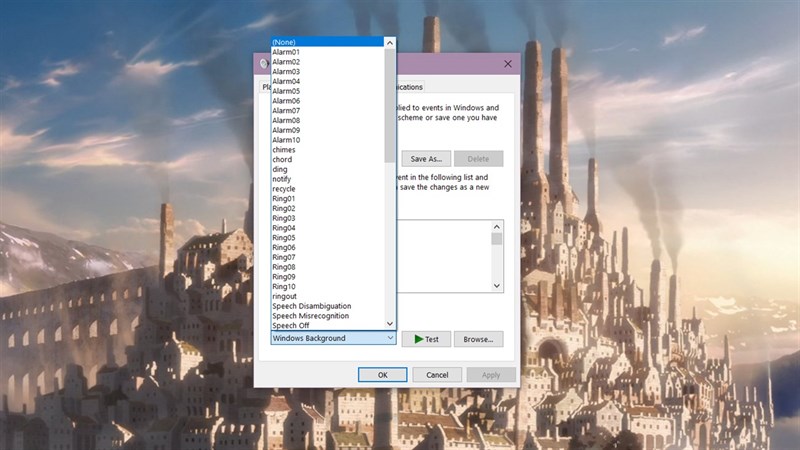Select the Ring03 entry
This screenshot has height=450, width=800.
point(328,218)
